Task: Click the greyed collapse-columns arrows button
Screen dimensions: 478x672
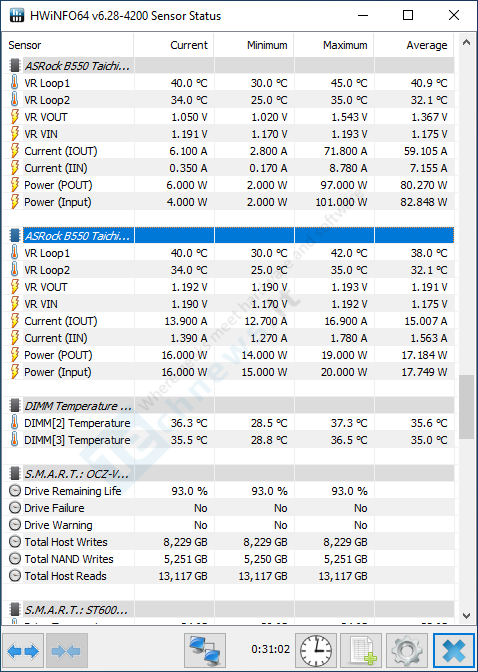Action: click(67, 651)
